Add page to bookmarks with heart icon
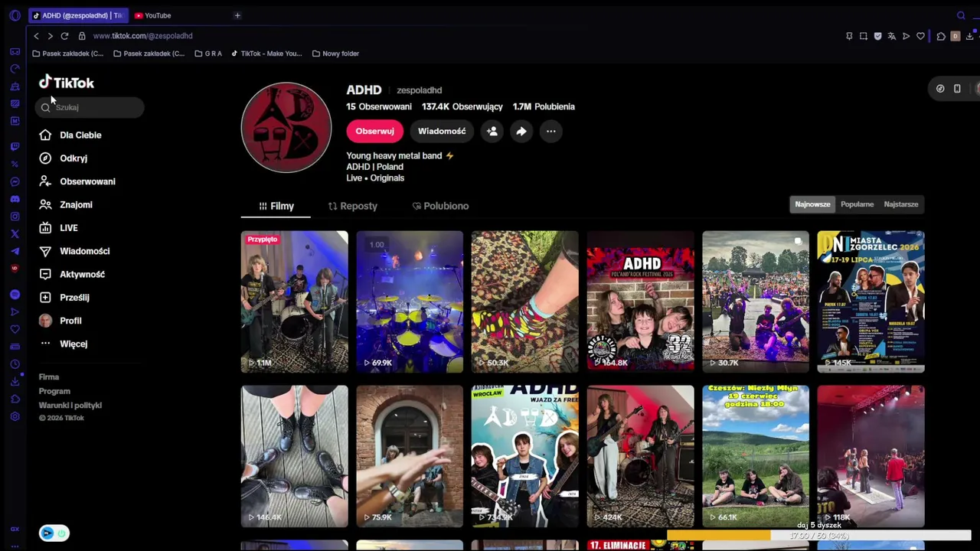 920,36
